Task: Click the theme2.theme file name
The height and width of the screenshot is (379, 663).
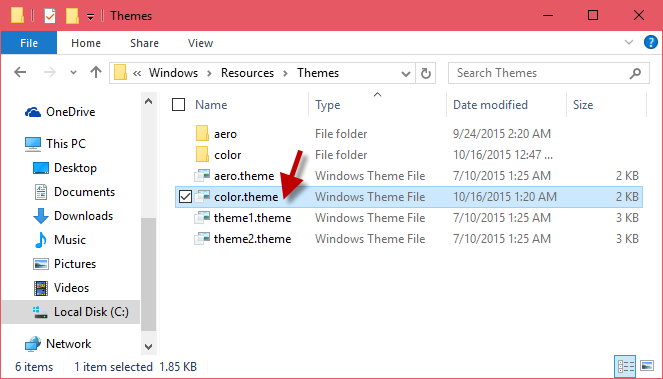Action: pyautogui.click(x=252, y=239)
